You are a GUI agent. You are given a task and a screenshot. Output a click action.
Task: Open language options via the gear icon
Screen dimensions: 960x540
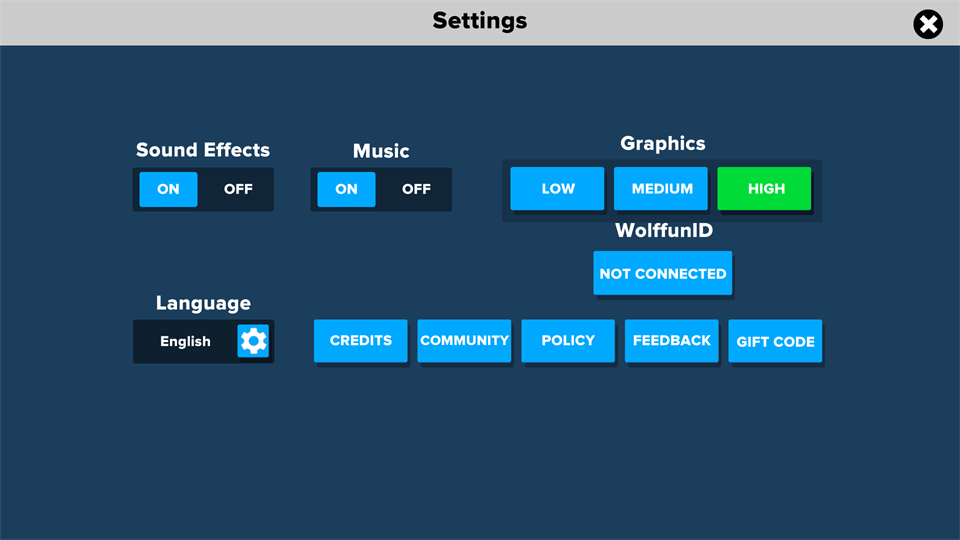pos(253,341)
